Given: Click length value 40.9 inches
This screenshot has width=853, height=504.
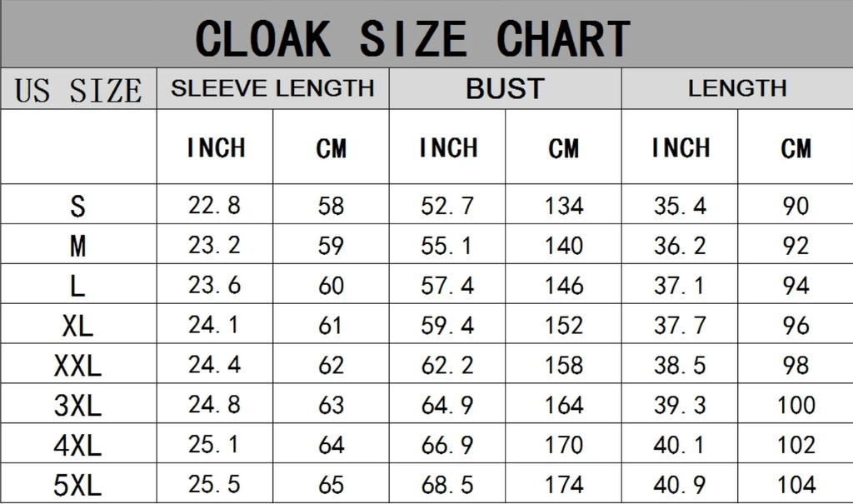Looking at the screenshot, I should [679, 484].
